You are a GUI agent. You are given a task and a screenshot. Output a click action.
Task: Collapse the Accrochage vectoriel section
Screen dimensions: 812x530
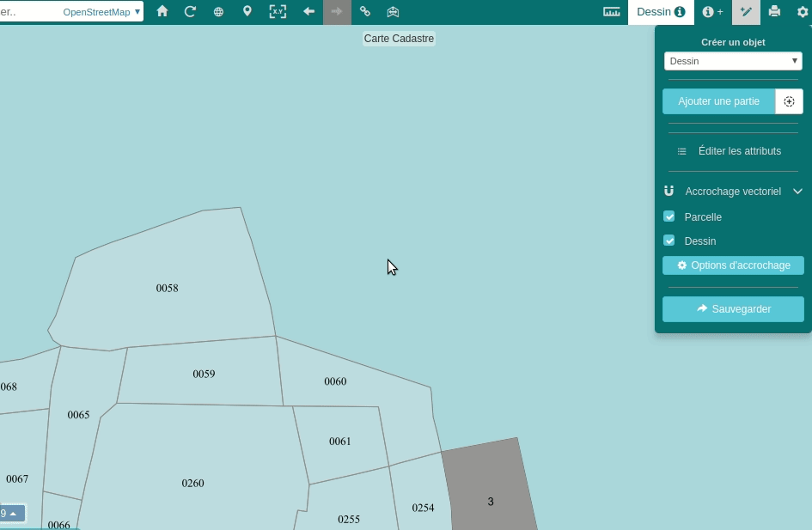click(x=797, y=191)
